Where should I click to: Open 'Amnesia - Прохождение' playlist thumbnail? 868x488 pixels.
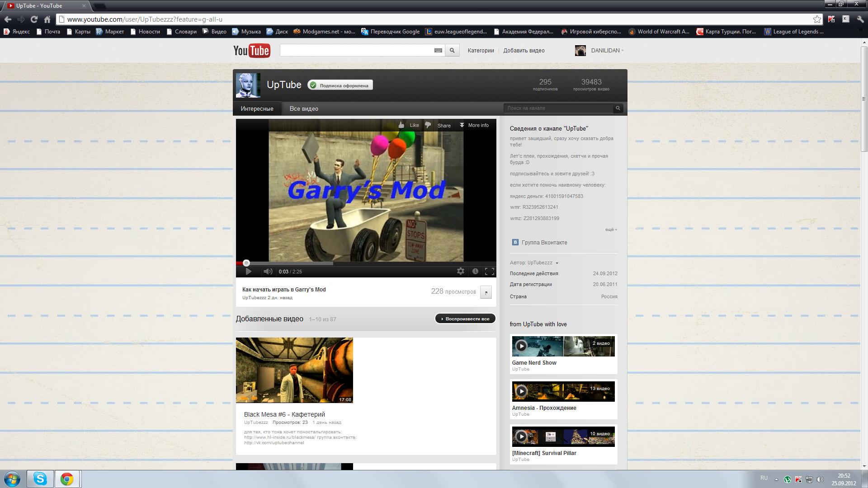point(563,391)
